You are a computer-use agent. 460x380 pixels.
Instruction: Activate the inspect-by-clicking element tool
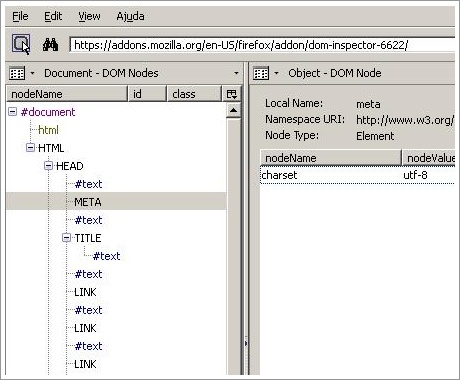pyautogui.click(x=21, y=44)
